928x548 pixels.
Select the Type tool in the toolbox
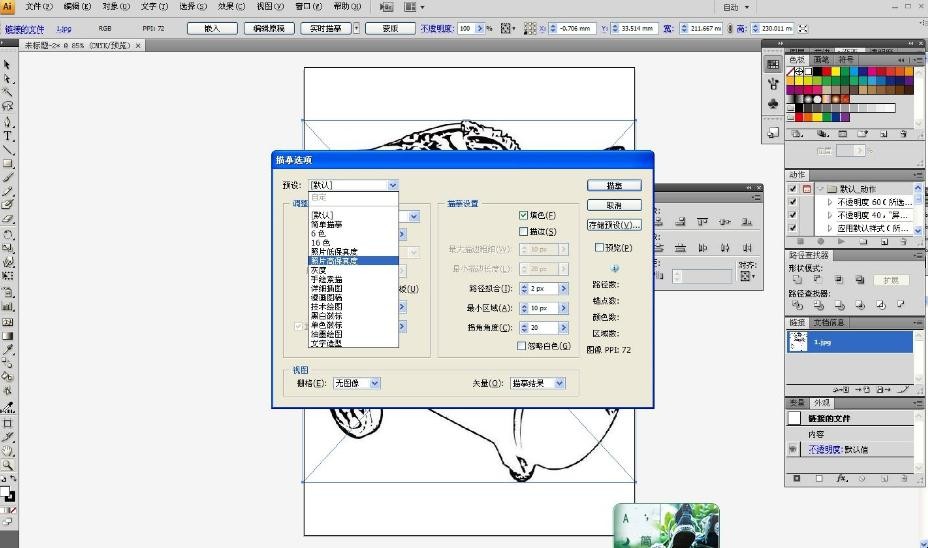tap(8, 135)
